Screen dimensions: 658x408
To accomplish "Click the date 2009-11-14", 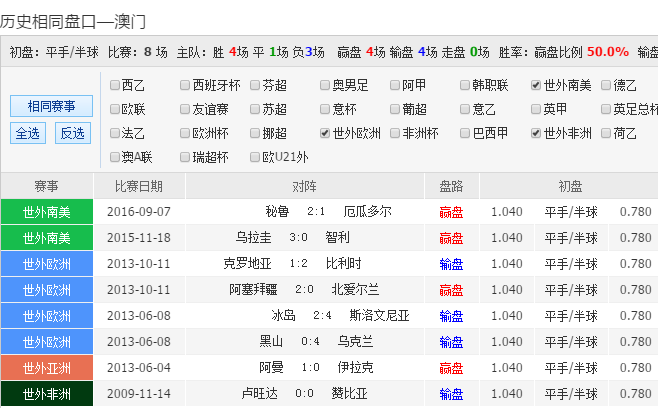I will tap(139, 394).
